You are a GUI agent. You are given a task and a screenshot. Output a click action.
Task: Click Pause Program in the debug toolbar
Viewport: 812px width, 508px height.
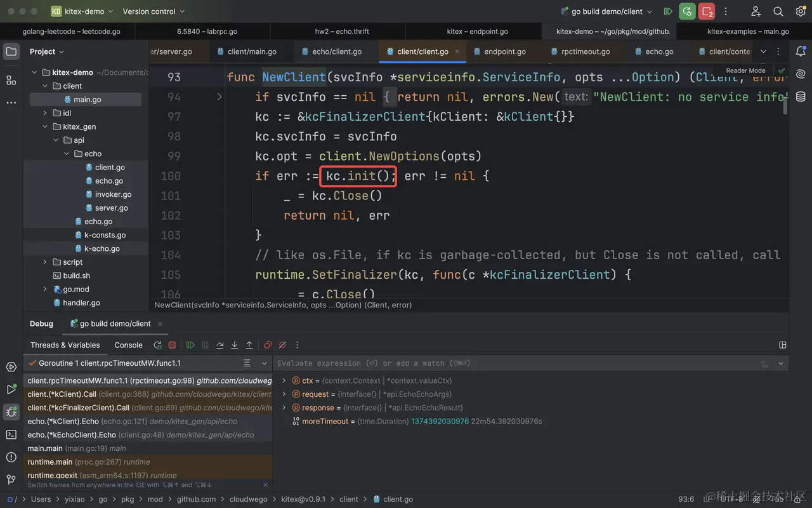coord(205,345)
